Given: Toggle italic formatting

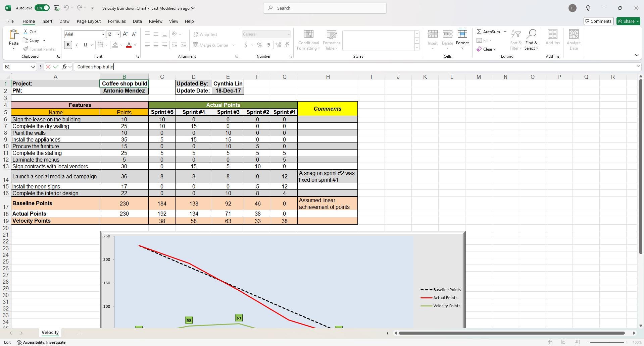Looking at the screenshot, I should coord(77,45).
